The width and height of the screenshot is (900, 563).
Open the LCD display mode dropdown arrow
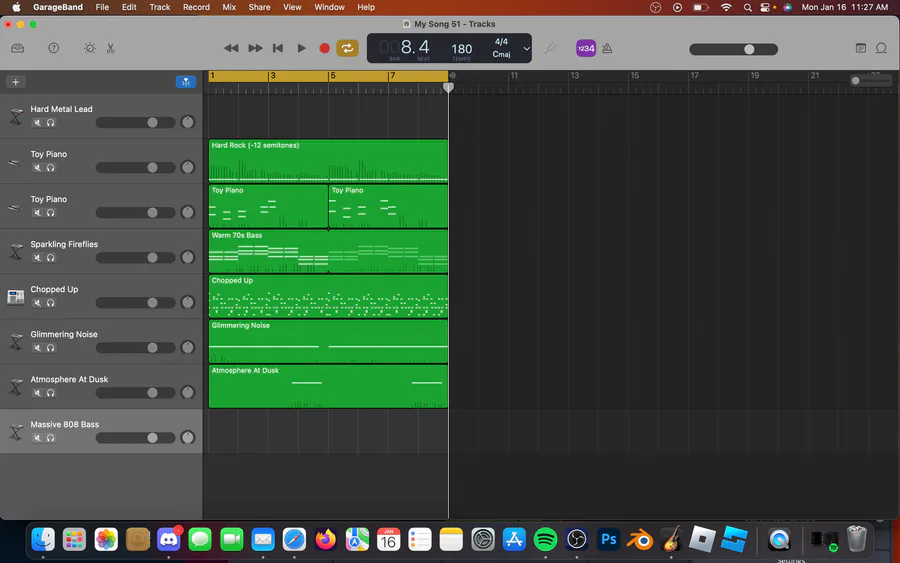point(526,49)
